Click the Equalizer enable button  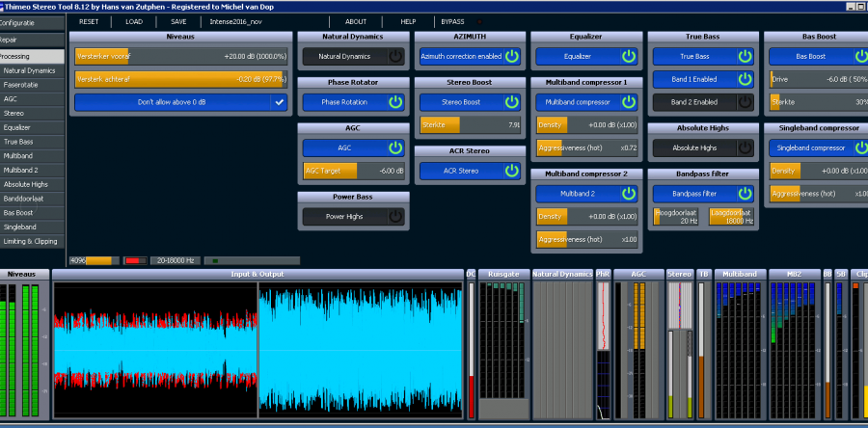point(586,57)
